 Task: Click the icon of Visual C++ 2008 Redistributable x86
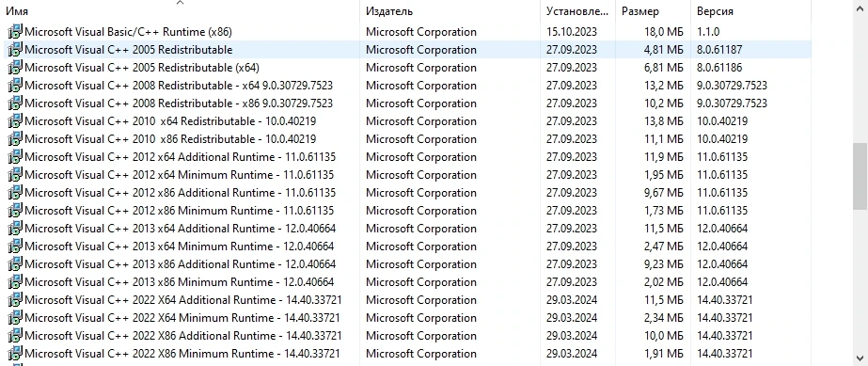click(x=15, y=103)
